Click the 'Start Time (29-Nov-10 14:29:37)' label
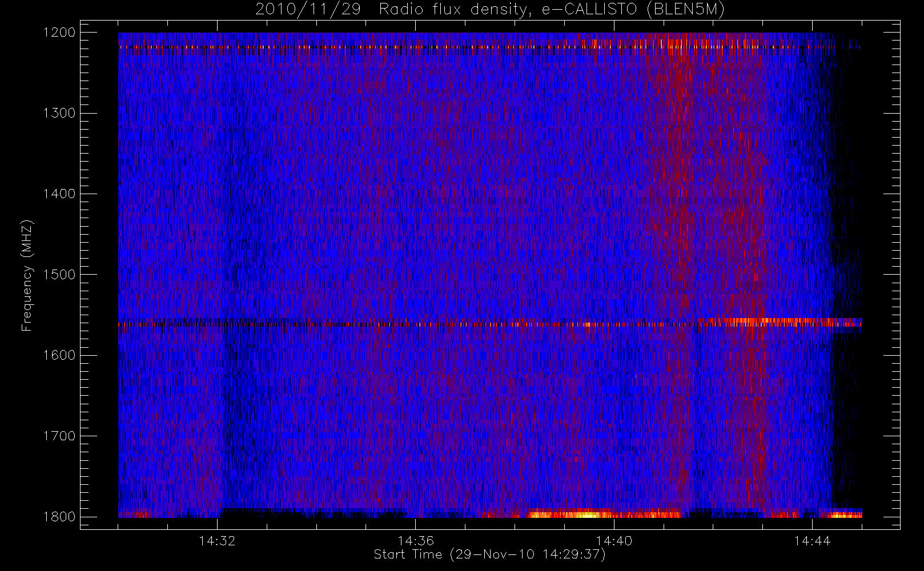 point(489,554)
